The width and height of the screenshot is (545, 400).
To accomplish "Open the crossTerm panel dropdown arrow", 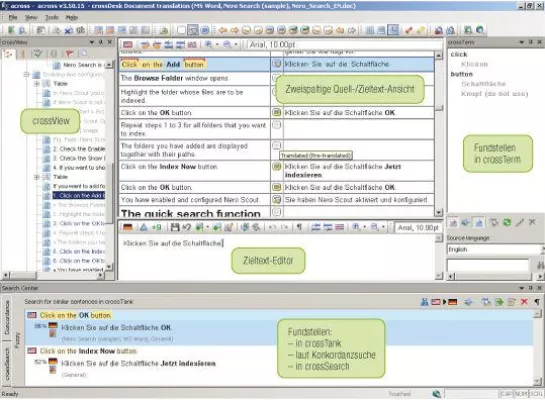I will coord(522,42).
